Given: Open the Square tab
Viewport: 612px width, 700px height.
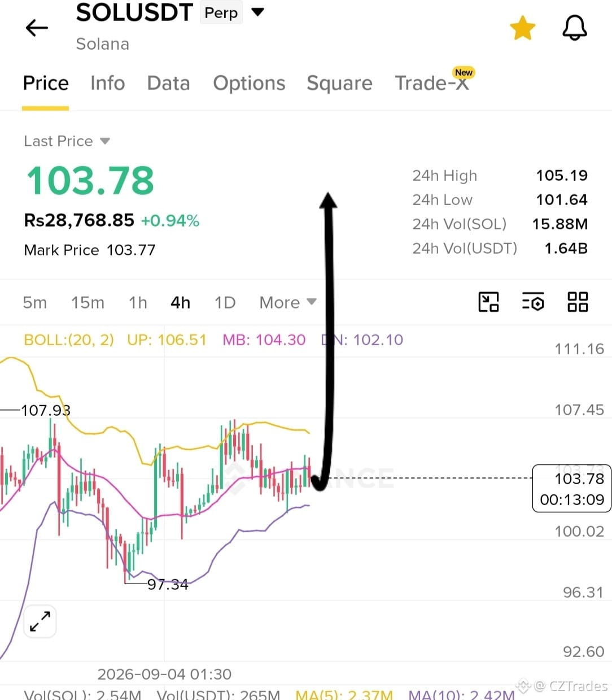Looking at the screenshot, I should (x=339, y=83).
